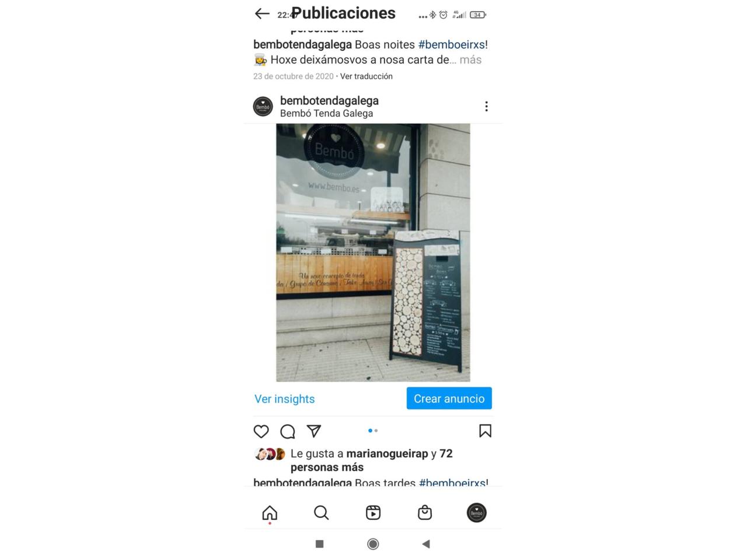Open the Bembó profile tab avatar
The width and height of the screenshot is (747, 560).
(477, 513)
